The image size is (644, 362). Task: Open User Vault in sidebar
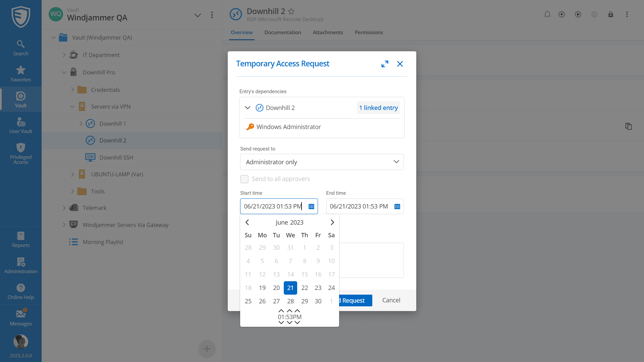coord(21,126)
